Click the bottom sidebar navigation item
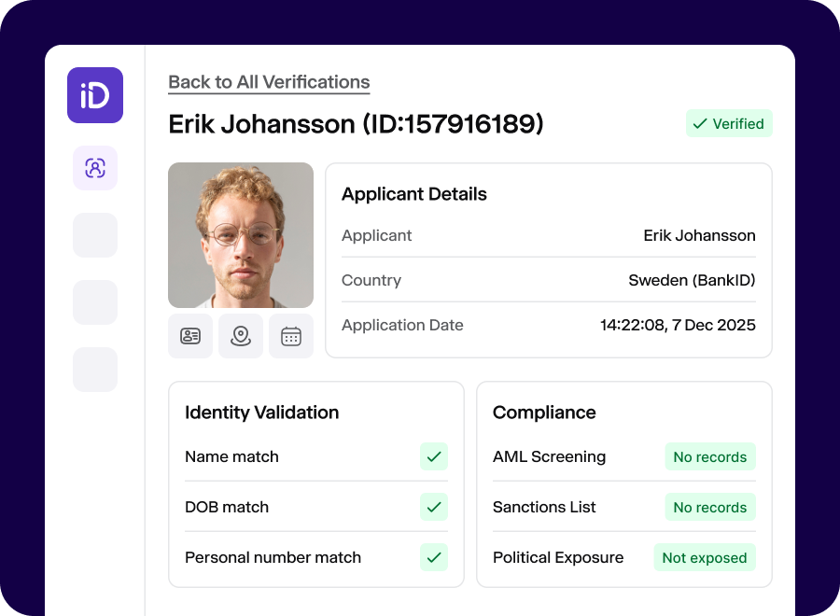840x616 pixels. [94, 370]
